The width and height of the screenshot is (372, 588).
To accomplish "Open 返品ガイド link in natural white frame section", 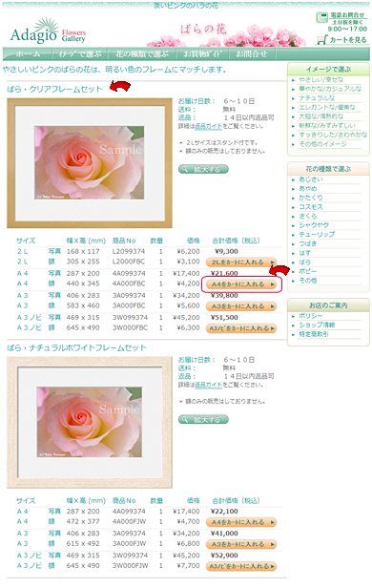I will pos(209,385).
